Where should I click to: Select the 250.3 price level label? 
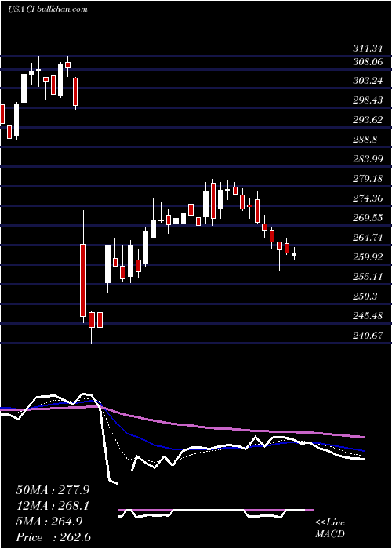[366, 296]
